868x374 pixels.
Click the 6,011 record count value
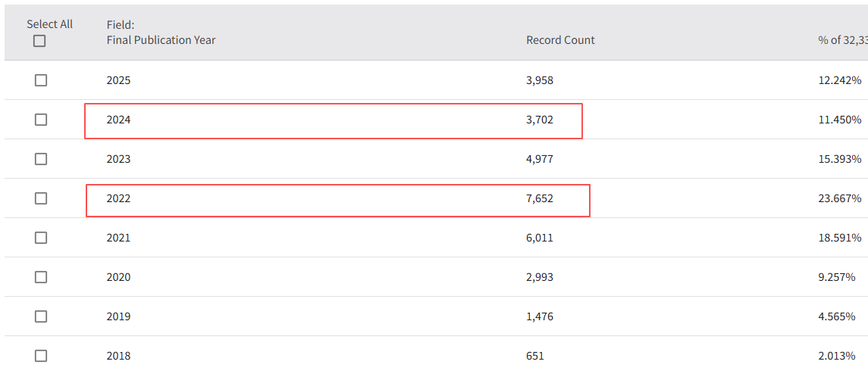tap(540, 238)
